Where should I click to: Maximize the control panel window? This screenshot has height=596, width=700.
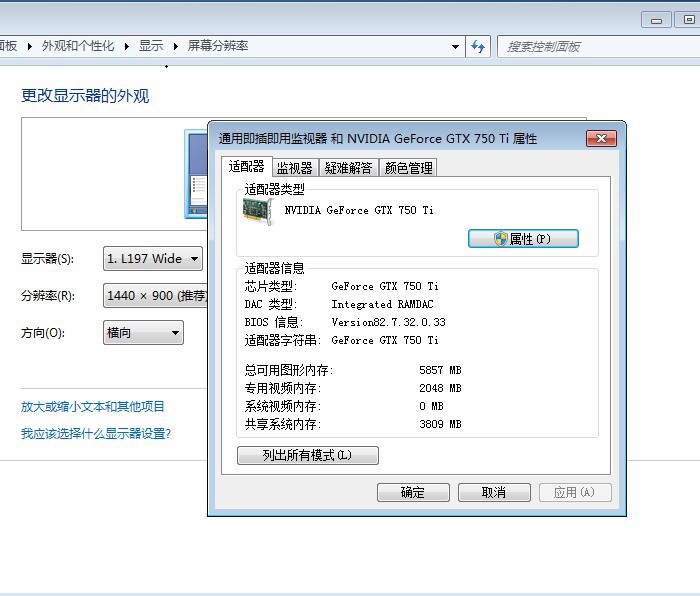(689, 20)
